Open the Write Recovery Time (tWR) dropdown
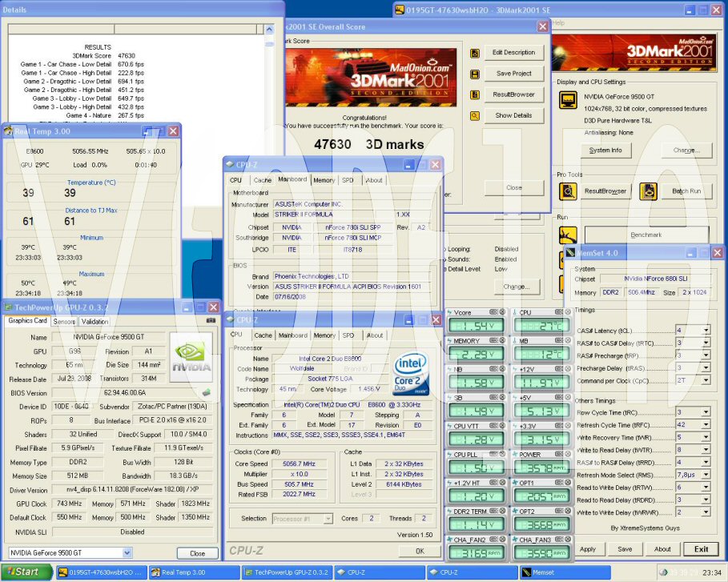 (x=706, y=437)
